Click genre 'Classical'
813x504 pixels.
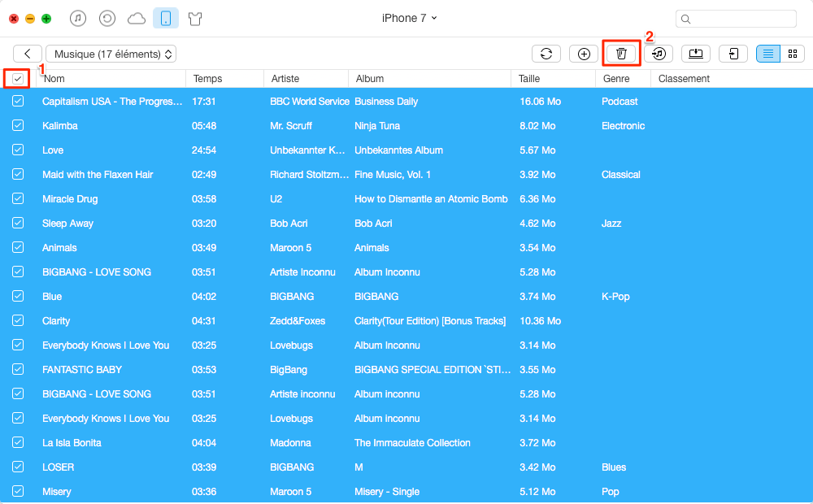(620, 175)
